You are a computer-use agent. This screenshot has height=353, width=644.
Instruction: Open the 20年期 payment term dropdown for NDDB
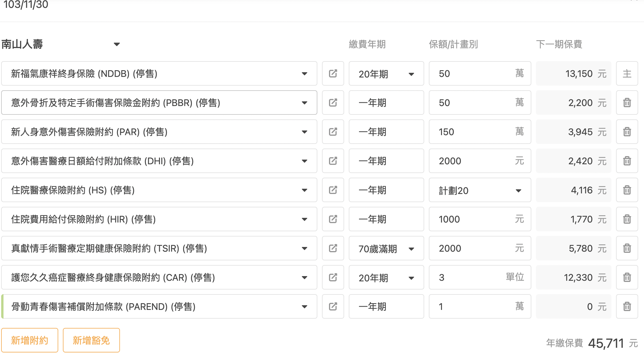(386, 73)
